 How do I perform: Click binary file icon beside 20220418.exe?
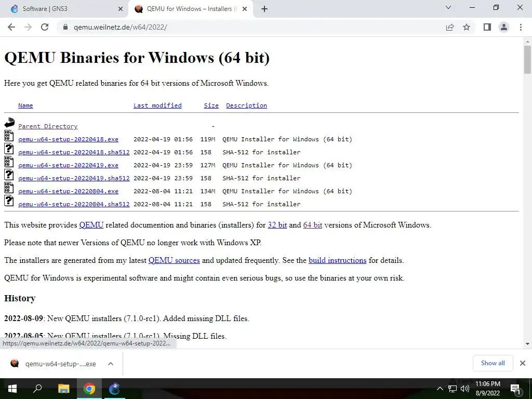coord(9,136)
